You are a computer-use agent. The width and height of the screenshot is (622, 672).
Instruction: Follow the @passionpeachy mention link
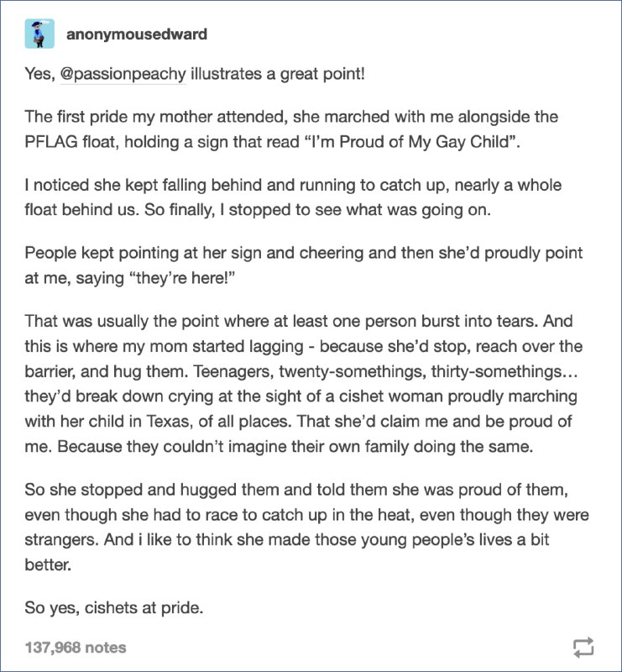(123, 74)
